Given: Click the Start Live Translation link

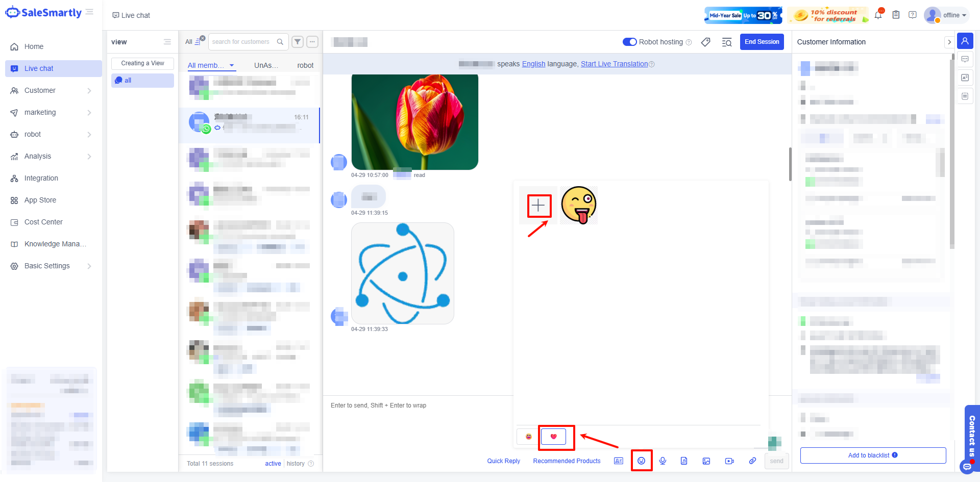Looking at the screenshot, I should click(614, 64).
